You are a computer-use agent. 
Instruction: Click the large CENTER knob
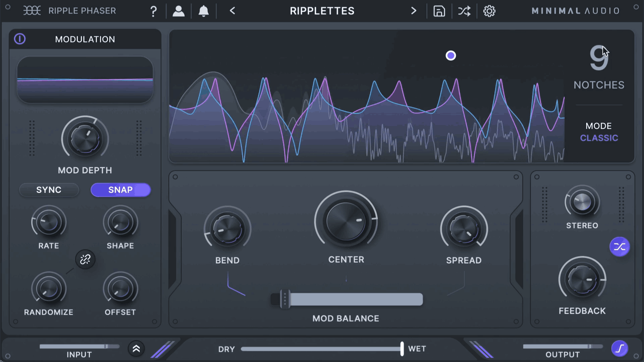(346, 221)
